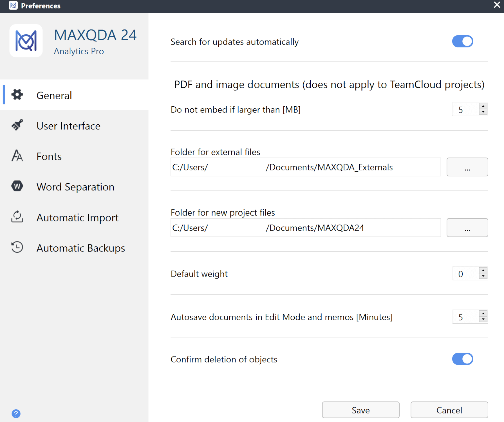Screen dimensions: 504x422
Task: Click the 'Autosave documents in Edit Mode' label
Action: click(x=281, y=317)
